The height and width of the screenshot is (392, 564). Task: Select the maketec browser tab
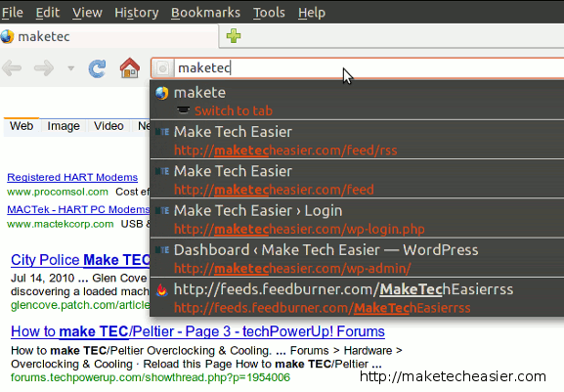click(108, 36)
